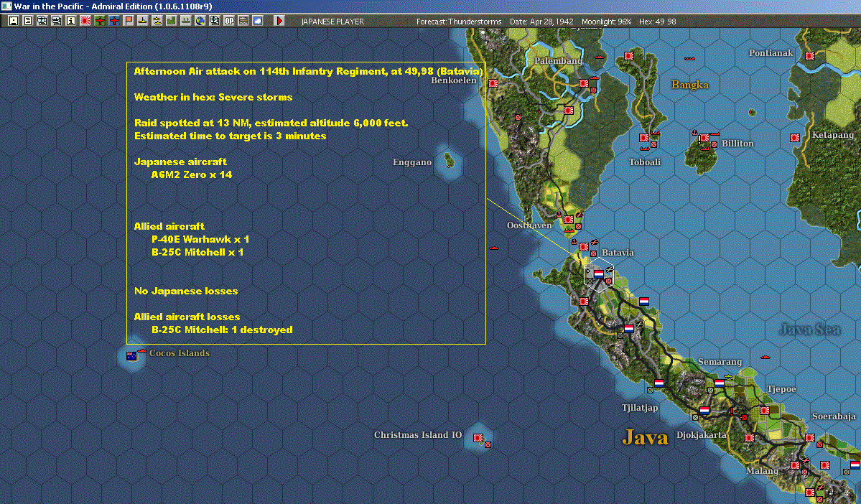The width and height of the screenshot is (861, 504).
Task: Click the Djokjakarta city label
Action: click(701, 435)
